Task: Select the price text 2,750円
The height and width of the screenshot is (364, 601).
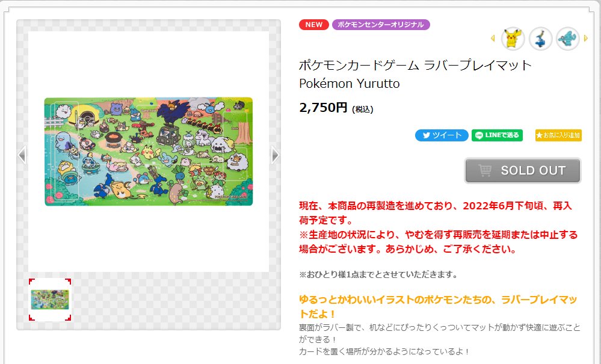Action: pos(323,107)
